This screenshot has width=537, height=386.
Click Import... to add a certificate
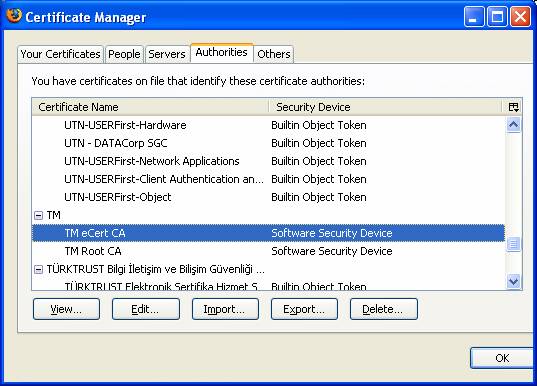pos(225,309)
